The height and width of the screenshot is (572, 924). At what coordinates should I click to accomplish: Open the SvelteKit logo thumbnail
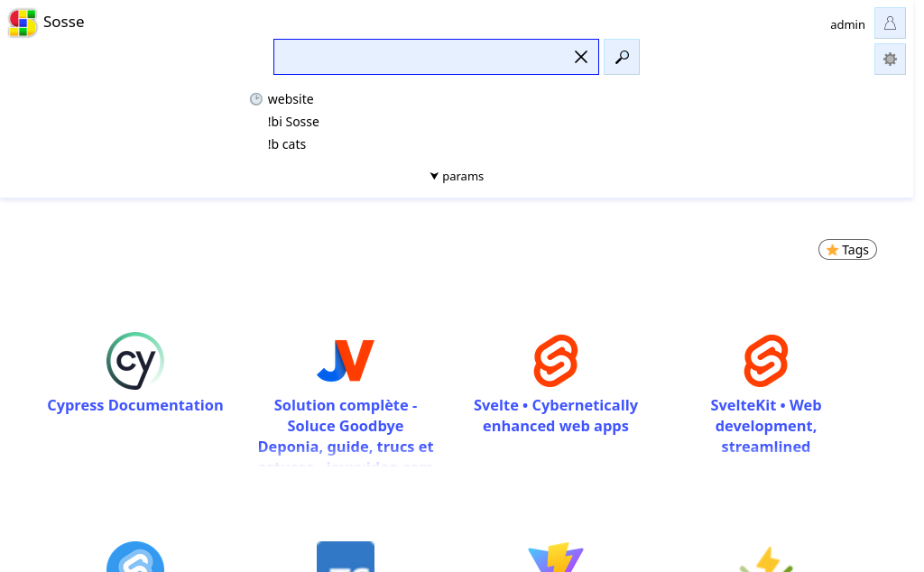(766, 361)
